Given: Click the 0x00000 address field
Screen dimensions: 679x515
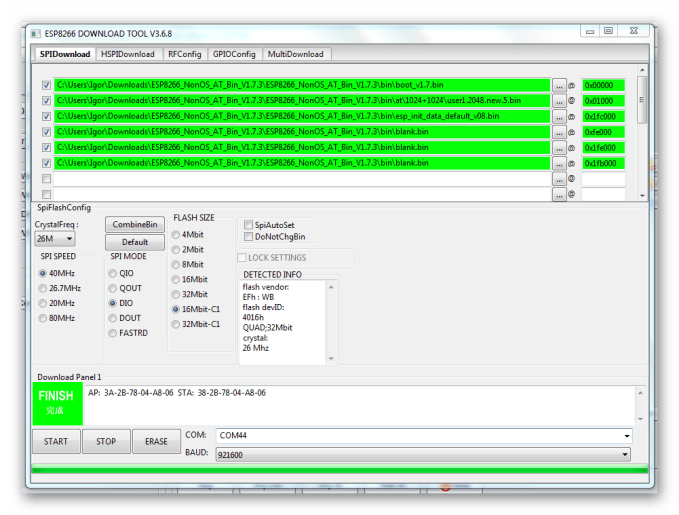Looking at the screenshot, I should [603, 85].
